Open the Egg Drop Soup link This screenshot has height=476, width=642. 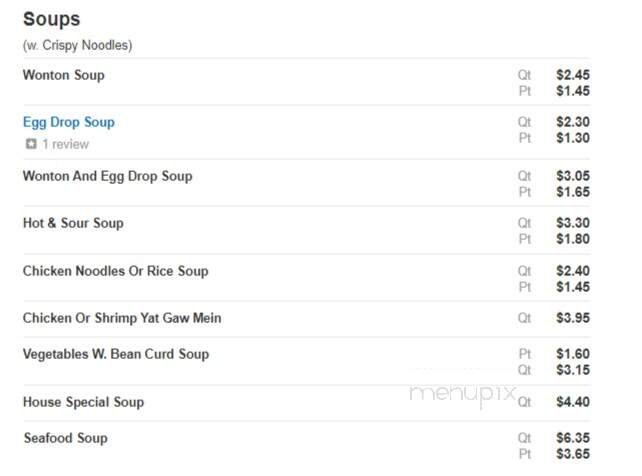(x=69, y=122)
